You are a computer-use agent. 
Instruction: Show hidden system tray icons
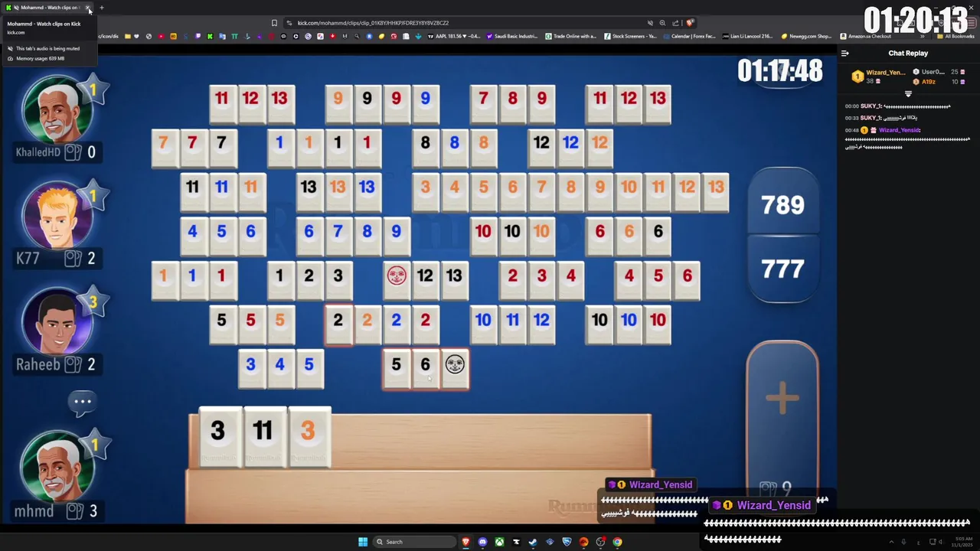pyautogui.click(x=891, y=542)
